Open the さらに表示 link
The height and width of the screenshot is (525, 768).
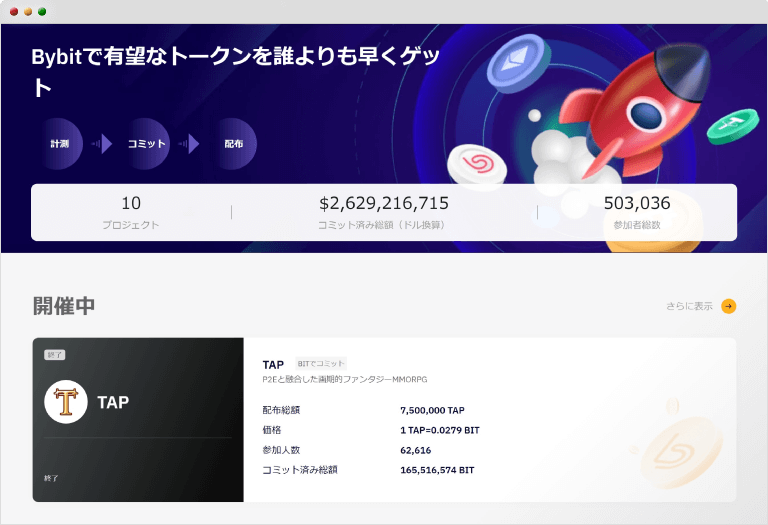[x=689, y=306]
